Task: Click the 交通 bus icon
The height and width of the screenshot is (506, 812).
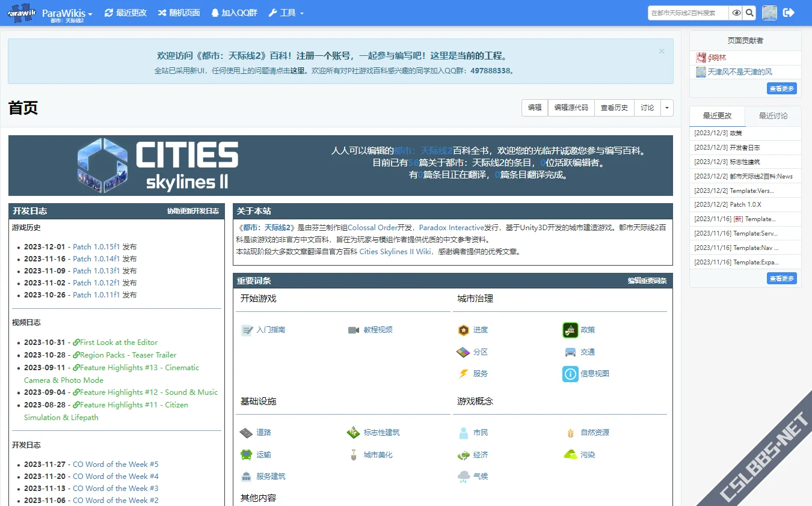Action: pyautogui.click(x=570, y=352)
